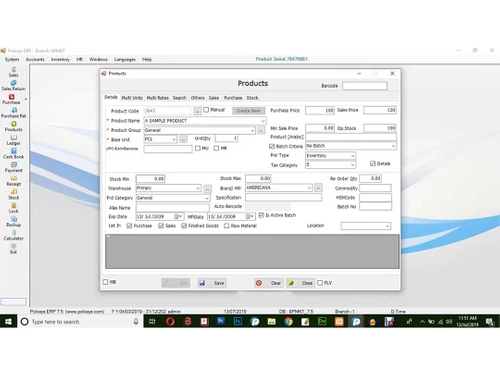Open Sales Return in the sidebar
Image resolution: width=500 pixels, height=375 pixels.
click(14, 85)
